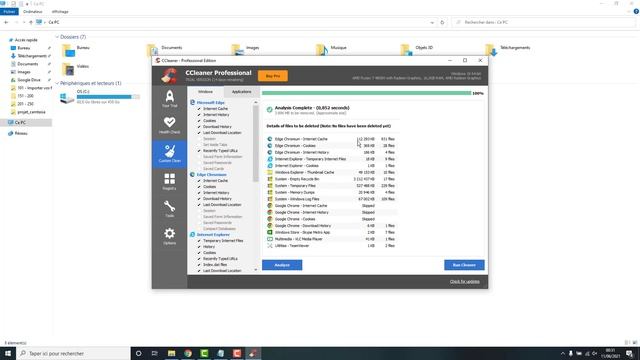Show hidden system tray icons chevron

(562, 353)
